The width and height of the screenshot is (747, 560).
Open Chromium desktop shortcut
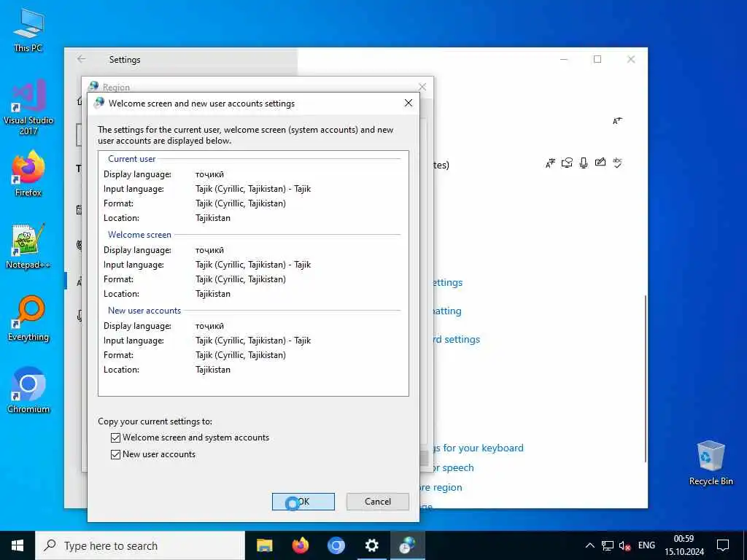coord(28,390)
